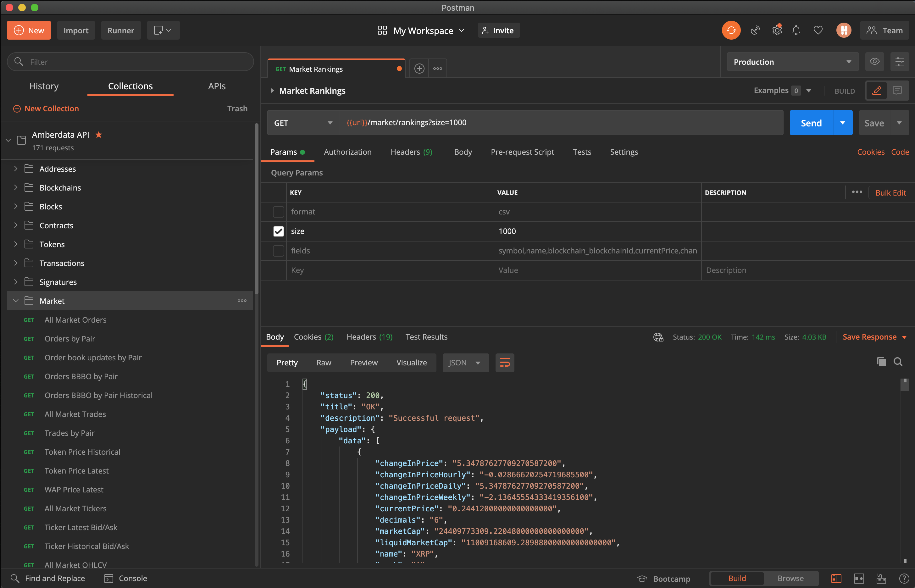Open the GET method dropdown
This screenshot has height=588, width=915.
click(x=303, y=123)
